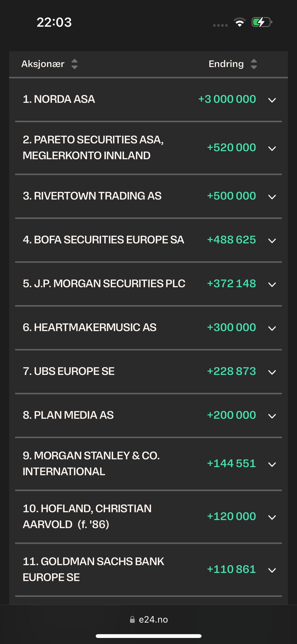Expand Rivertown Trading AS row chevron
Screen dimensions: 297x644
(x=272, y=197)
